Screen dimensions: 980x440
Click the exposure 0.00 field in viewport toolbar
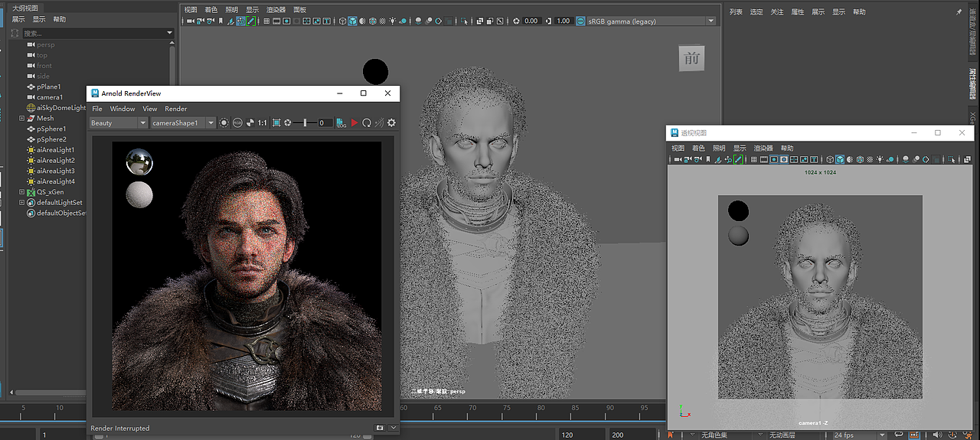[x=531, y=21]
